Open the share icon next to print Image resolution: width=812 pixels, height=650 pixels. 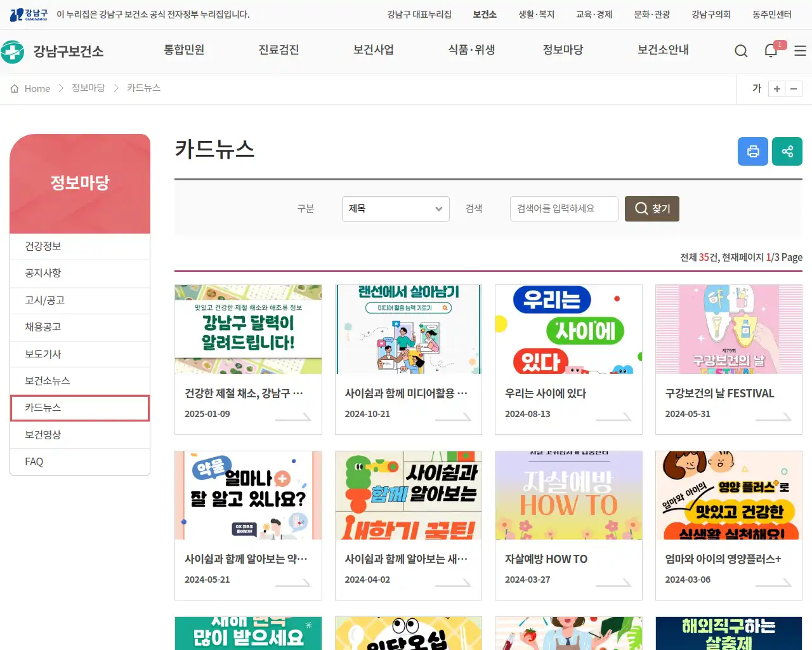click(x=787, y=151)
